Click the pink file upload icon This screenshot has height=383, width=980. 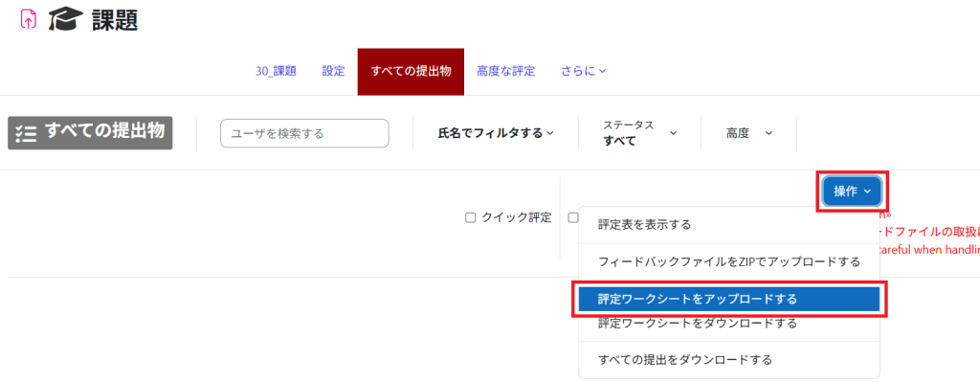(x=28, y=19)
